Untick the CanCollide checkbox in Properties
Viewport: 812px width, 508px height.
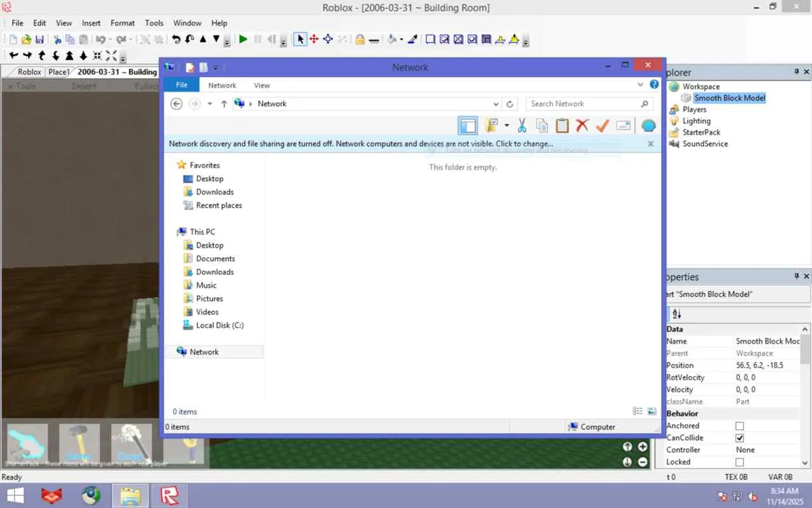[739, 438]
